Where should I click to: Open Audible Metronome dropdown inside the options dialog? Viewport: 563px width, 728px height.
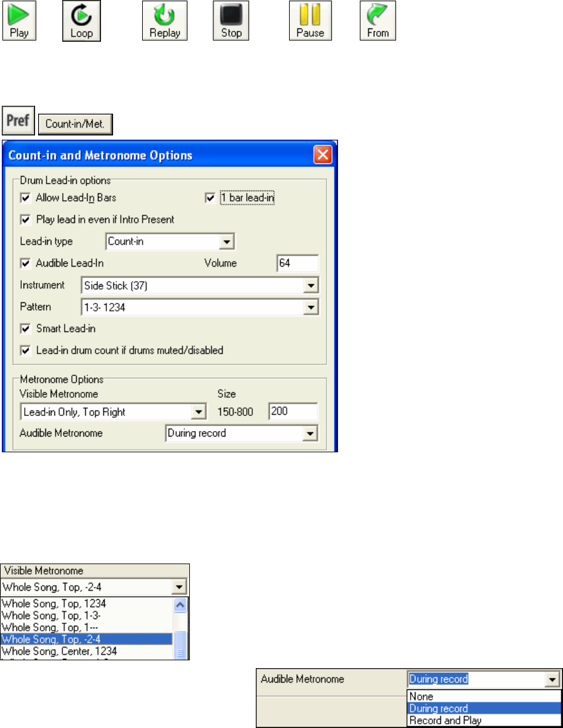(x=311, y=434)
